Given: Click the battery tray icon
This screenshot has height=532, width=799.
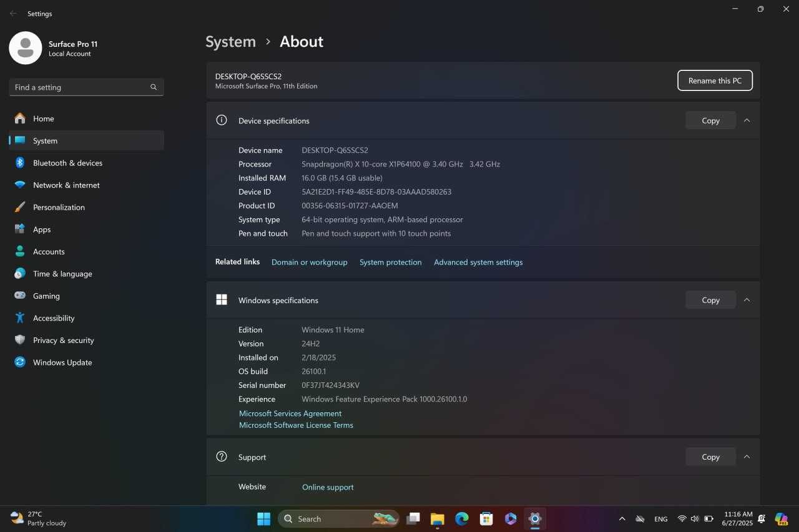Looking at the screenshot, I should click(x=708, y=519).
